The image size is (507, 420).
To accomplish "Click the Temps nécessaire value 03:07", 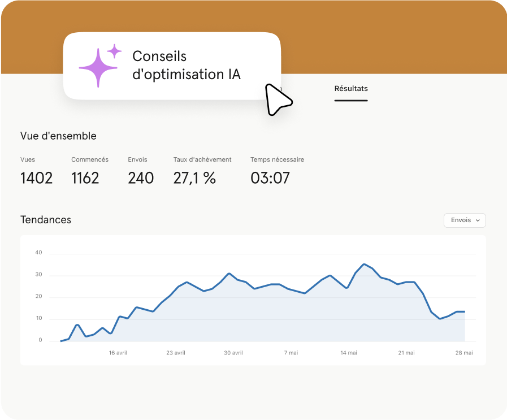I will (270, 178).
